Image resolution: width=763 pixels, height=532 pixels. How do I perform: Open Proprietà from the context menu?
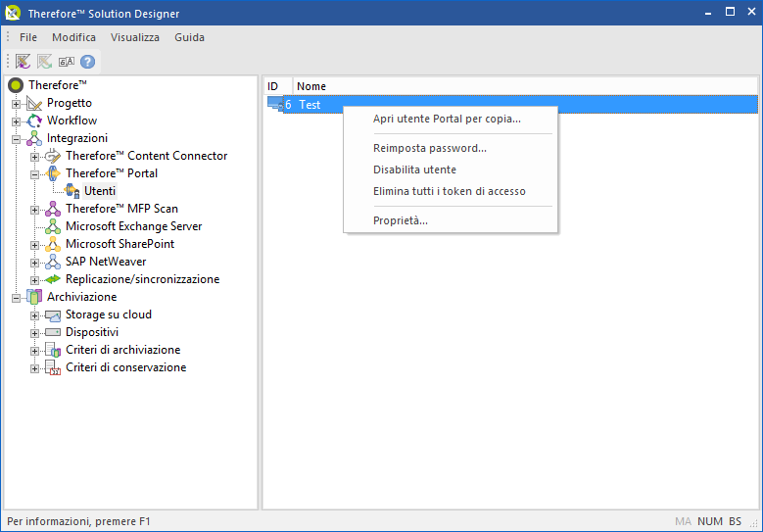tap(451, 220)
